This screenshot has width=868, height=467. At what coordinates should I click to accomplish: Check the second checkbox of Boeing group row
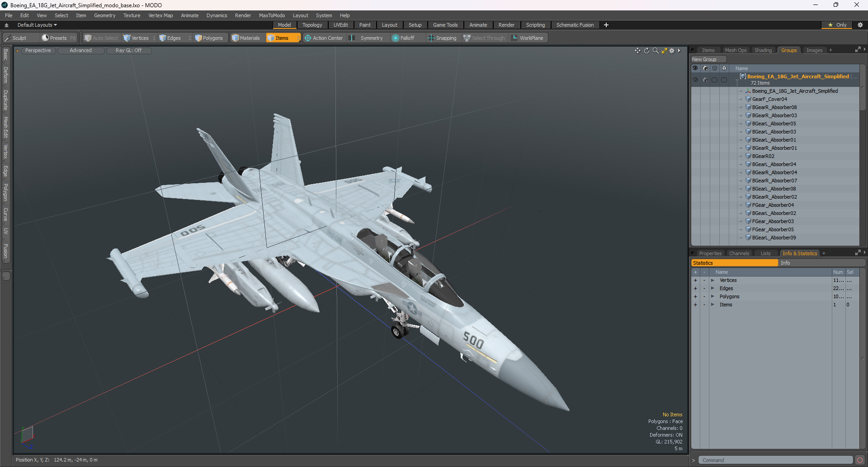click(724, 80)
